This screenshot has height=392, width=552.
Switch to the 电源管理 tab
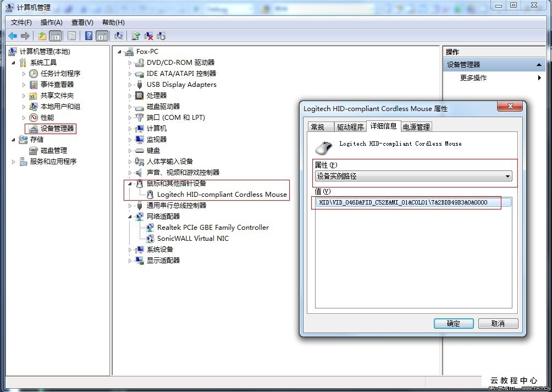point(416,127)
